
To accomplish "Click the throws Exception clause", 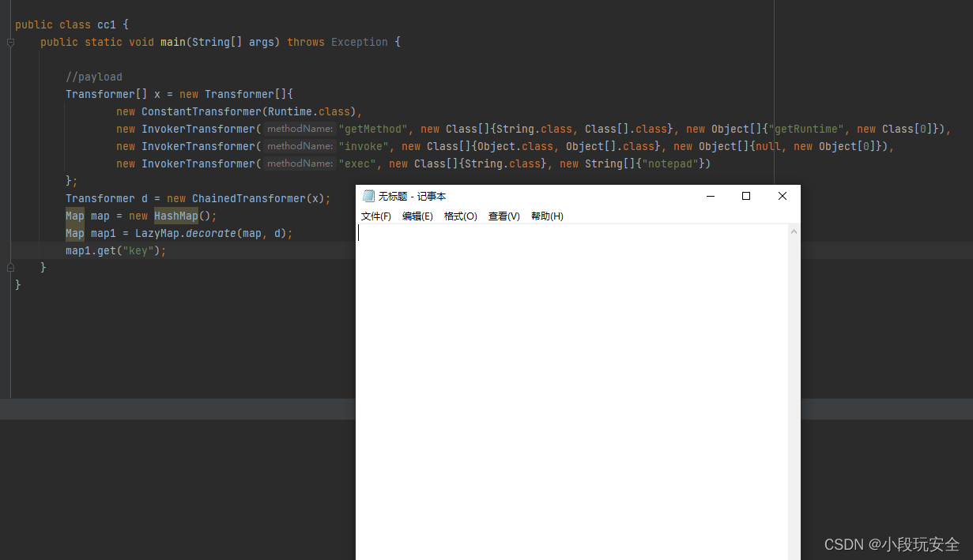I will click(338, 42).
